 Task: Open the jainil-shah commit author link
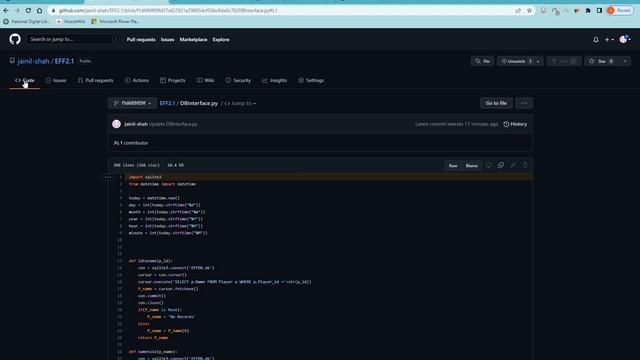[136, 124]
